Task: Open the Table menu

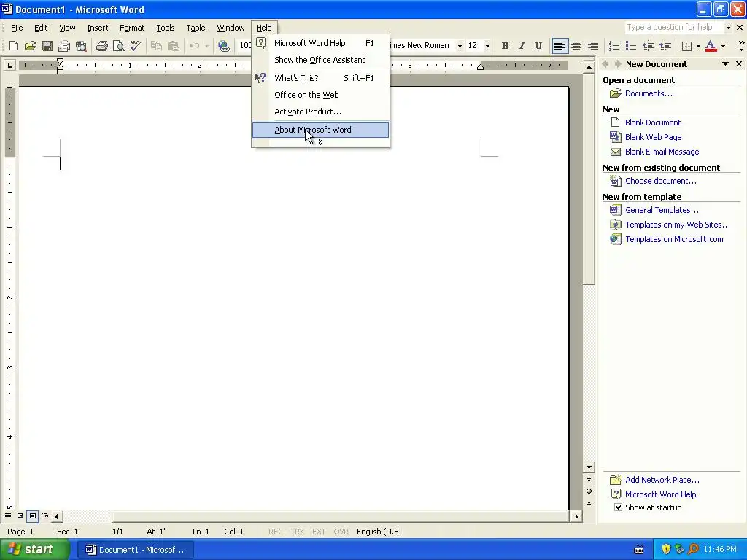Action: [x=196, y=28]
